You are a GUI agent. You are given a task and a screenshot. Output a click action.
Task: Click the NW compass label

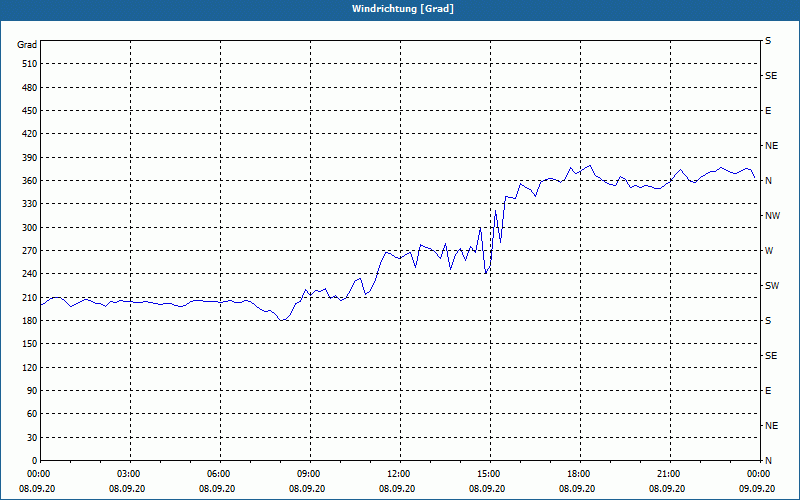point(772,216)
